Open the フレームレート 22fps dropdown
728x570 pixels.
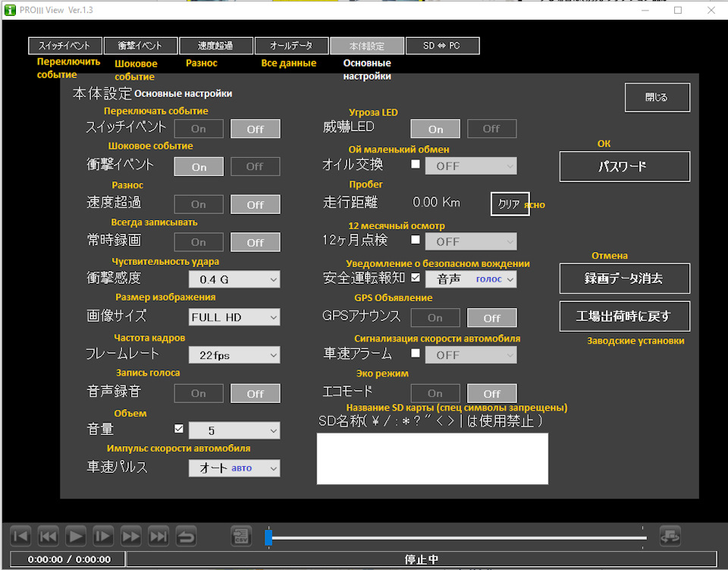(234, 355)
